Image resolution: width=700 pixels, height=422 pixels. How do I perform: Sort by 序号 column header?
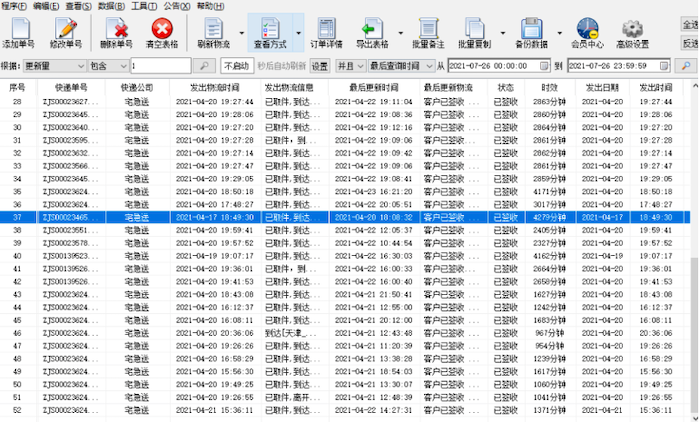tap(17, 88)
